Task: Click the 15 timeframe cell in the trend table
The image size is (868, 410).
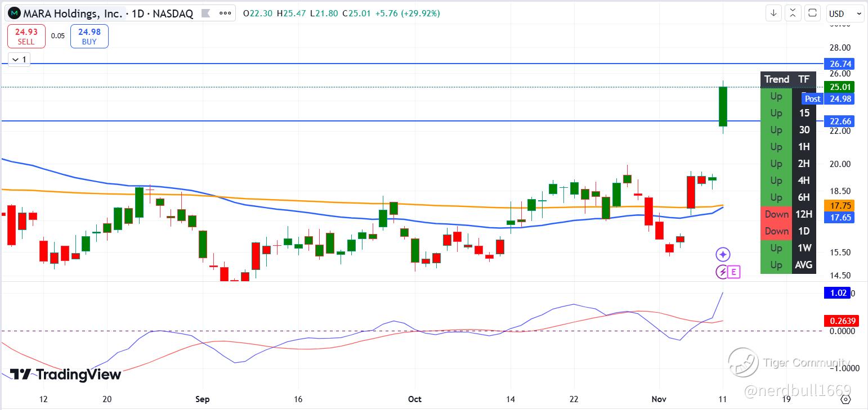Action: click(x=804, y=113)
